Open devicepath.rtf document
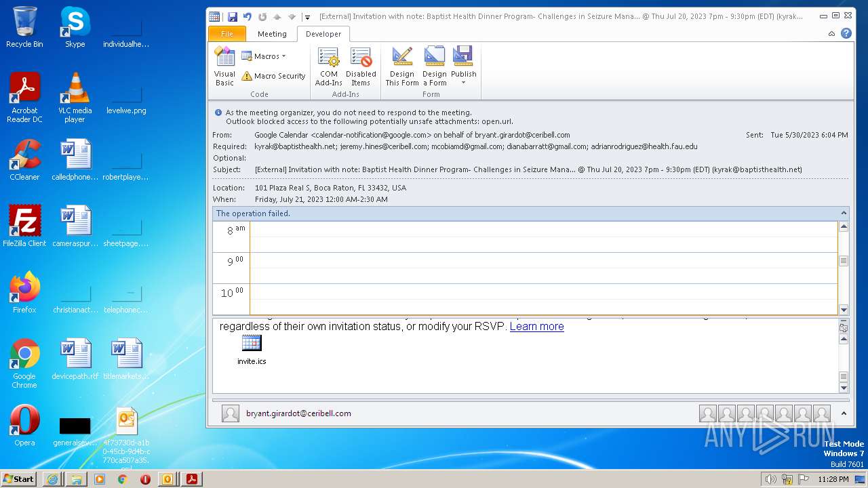868x488 pixels. [75, 359]
